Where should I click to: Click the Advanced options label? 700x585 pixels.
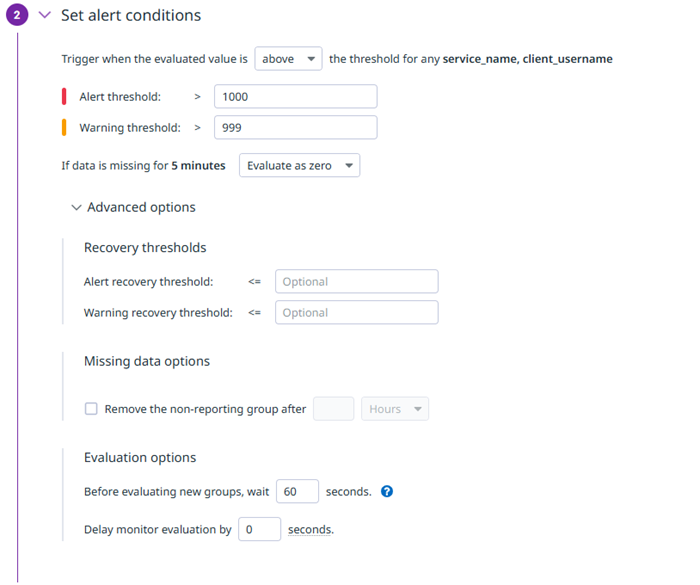tap(141, 208)
